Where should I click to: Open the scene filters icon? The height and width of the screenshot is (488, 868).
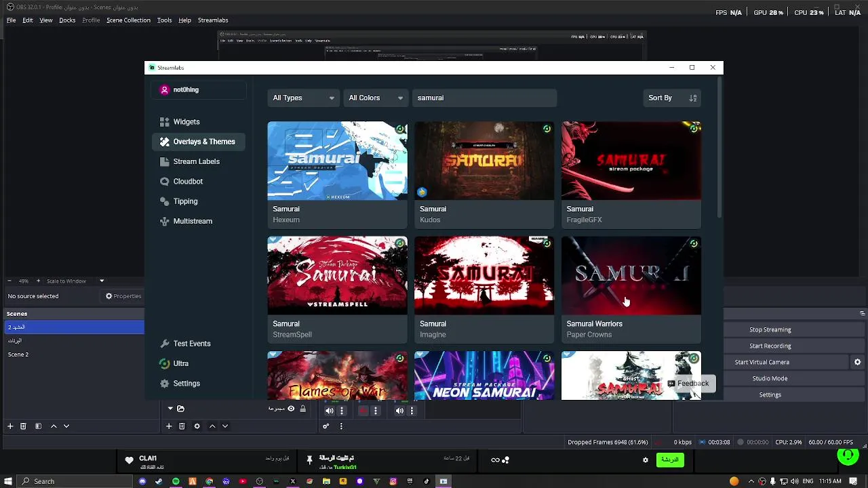tap(38, 426)
